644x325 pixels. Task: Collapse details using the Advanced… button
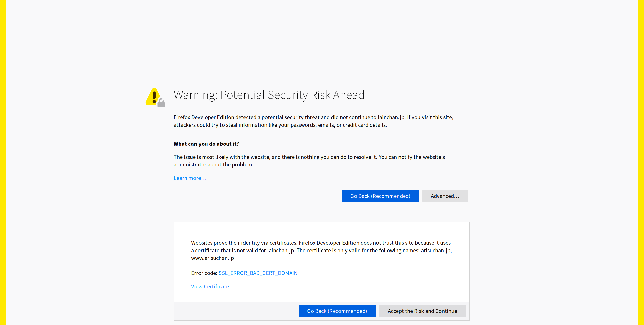445,196
